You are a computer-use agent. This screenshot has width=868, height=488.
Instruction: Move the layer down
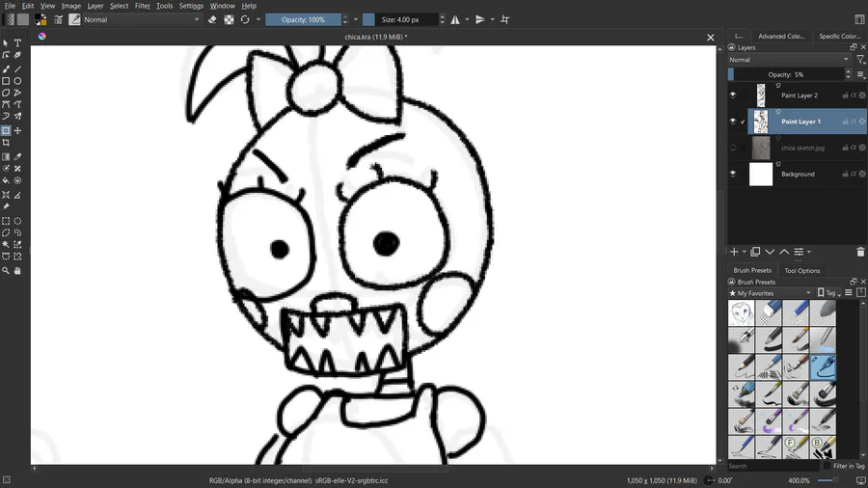click(770, 252)
